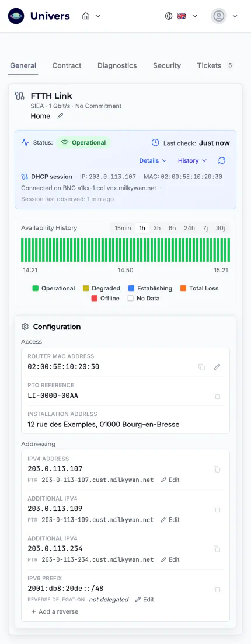Screen dimensions: 251x644
Task: Edit the router MAC address pencil
Action: pos(217,367)
